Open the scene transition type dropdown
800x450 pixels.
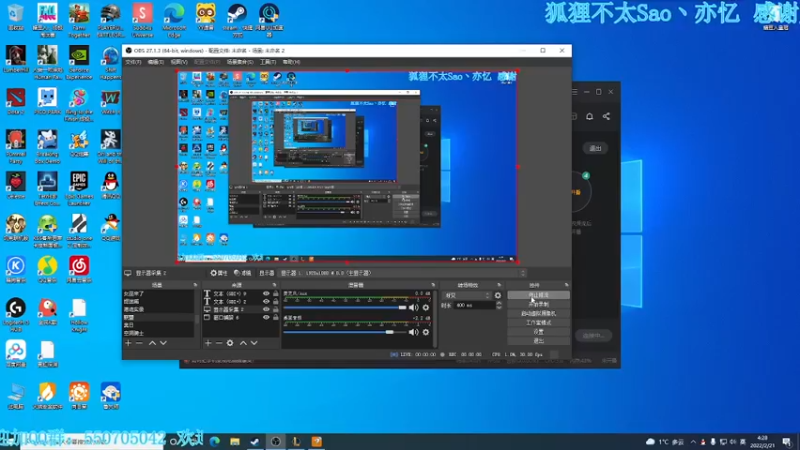(467, 295)
